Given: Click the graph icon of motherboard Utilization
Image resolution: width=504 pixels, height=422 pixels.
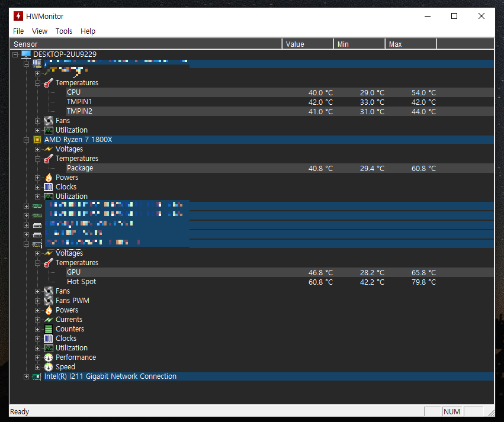Looking at the screenshot, I should click(48, 130).
